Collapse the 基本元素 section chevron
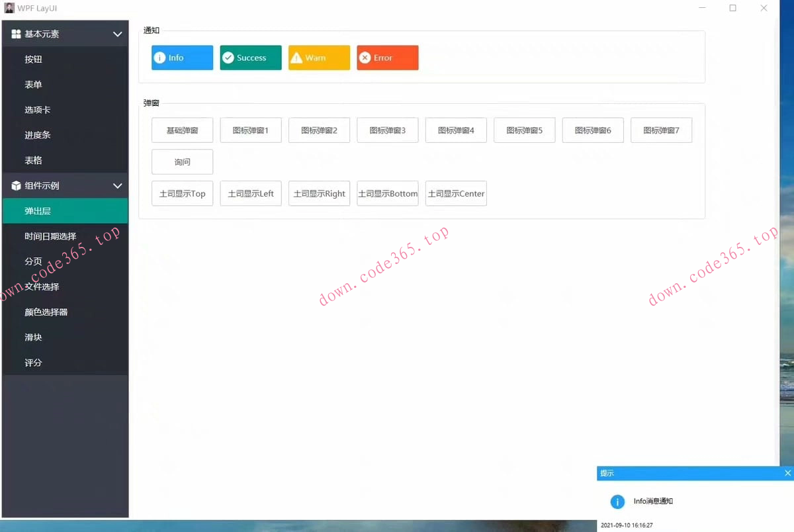794x532 pixels. point(117,34)
